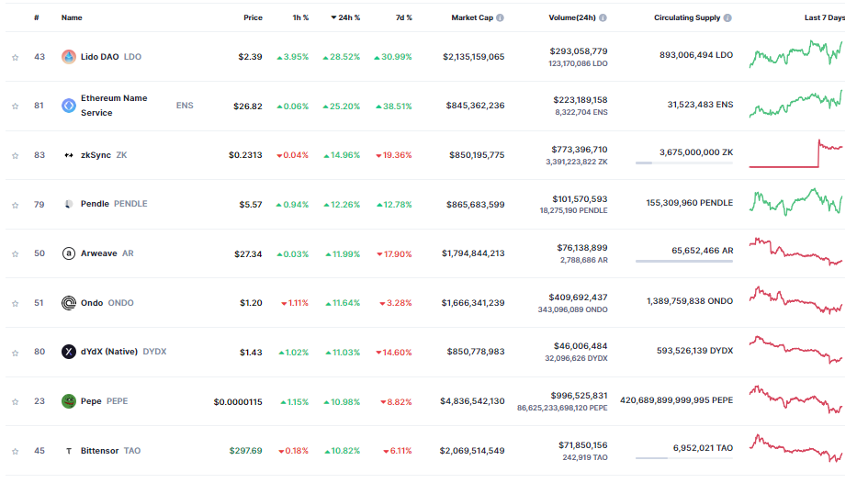Image resolution: width=868 pixels, height=483 pixels.
Task: Click the dYdX (Native) coin logo
Action: tap(69, 352)
